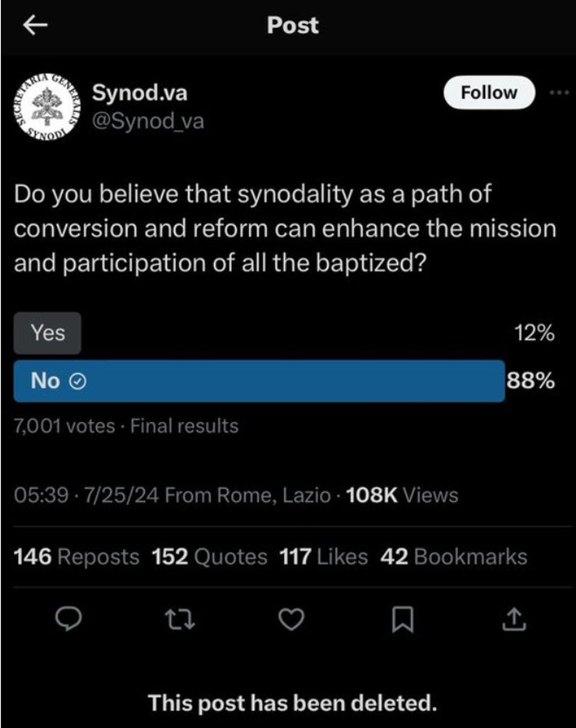This screenshot has width=576, height=728.
Task: View the 117 Likes list
Action: point(323,557)
